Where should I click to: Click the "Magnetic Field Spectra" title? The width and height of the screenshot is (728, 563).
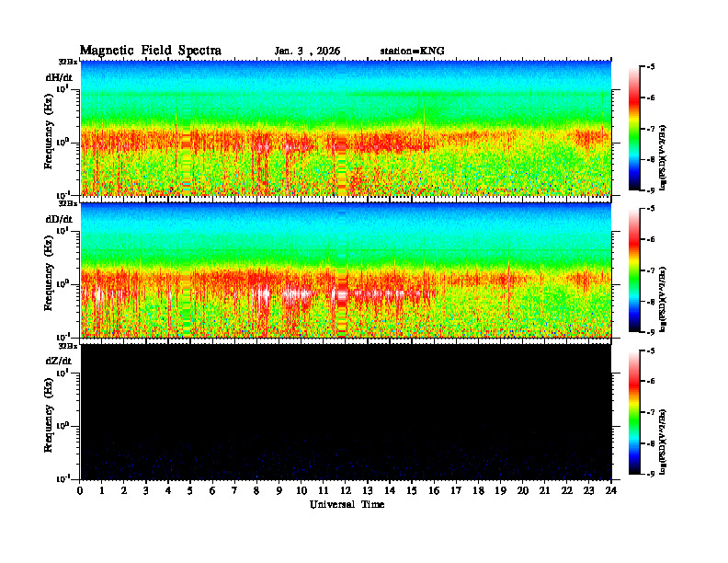[x=151, y=51]
